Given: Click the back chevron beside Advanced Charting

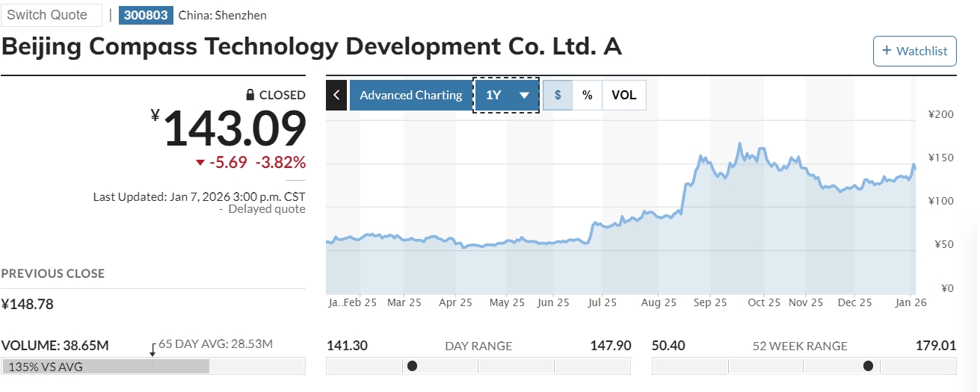Looking at the screenshot, I should 336,96.
